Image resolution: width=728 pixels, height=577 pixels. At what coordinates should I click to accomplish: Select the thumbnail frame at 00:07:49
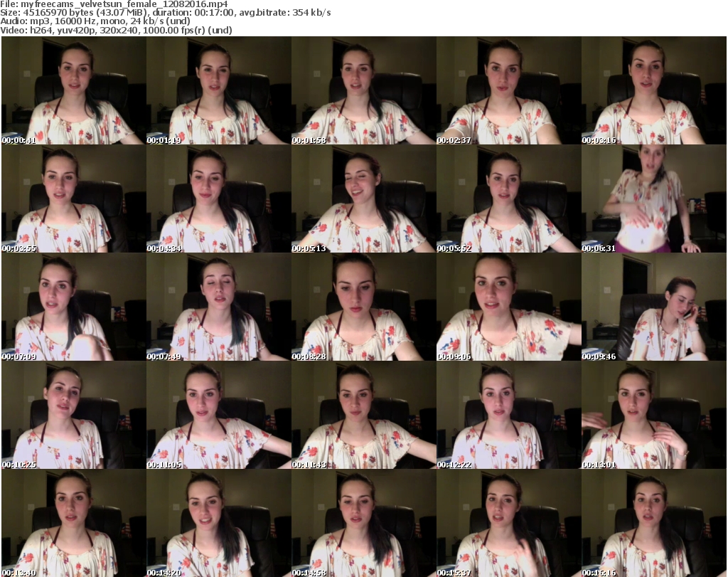[x=219, y=307]
